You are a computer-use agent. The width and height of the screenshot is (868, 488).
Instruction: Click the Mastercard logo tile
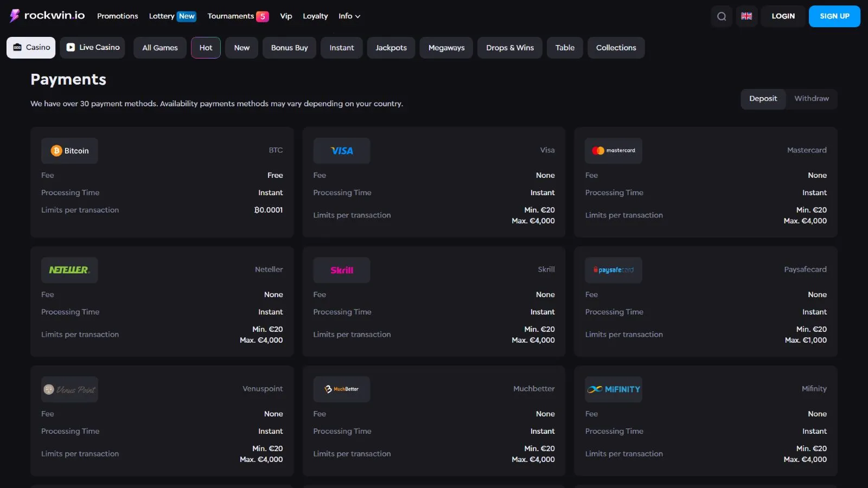614,151
